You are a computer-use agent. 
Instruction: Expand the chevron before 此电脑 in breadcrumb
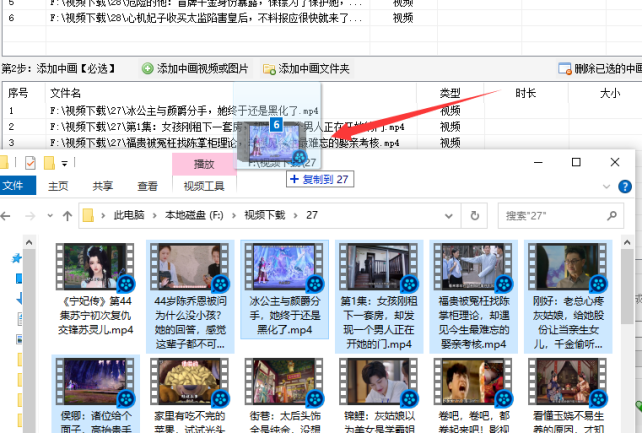click(x=103, y=216)
